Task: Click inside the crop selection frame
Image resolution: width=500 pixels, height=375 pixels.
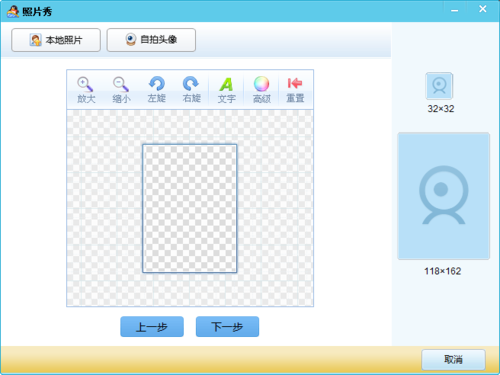Action: 190,208
